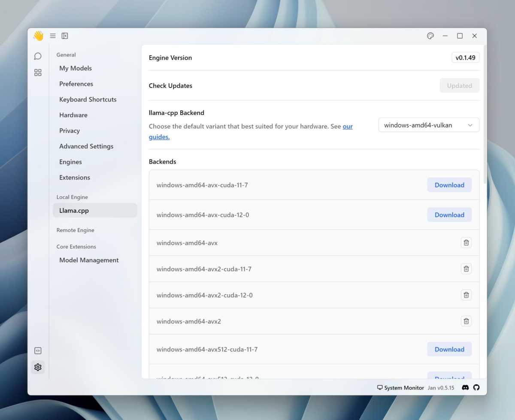Open System Monitor in status bar
The image size is (515, 420).
pos(400,388)
